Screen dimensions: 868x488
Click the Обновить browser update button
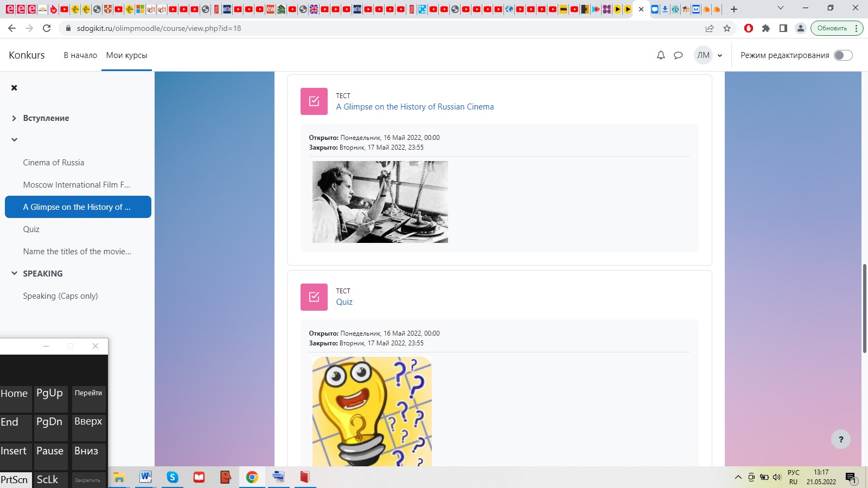832,28
